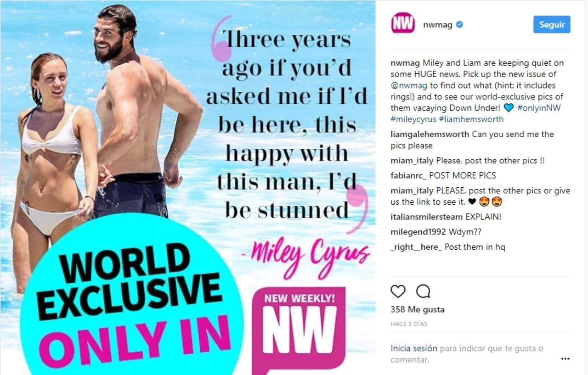Screen dimensions: 588x375
Task: Open liamgalehemsworth commenter profile
Action: click(430, 134)
